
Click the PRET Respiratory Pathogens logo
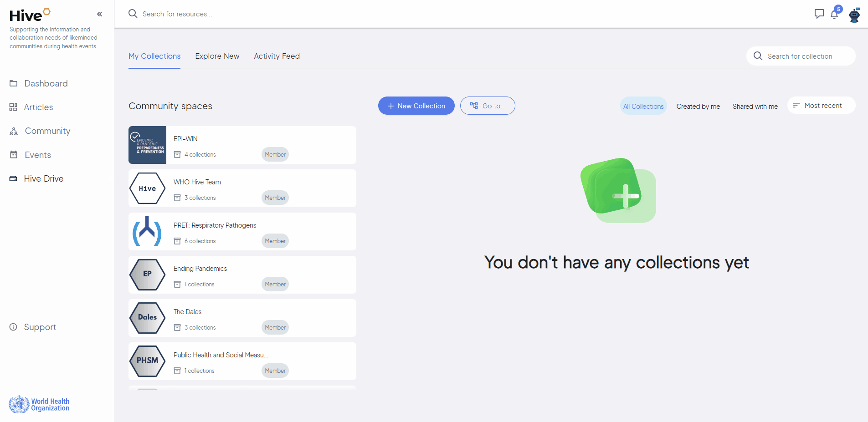coord(147,232)
